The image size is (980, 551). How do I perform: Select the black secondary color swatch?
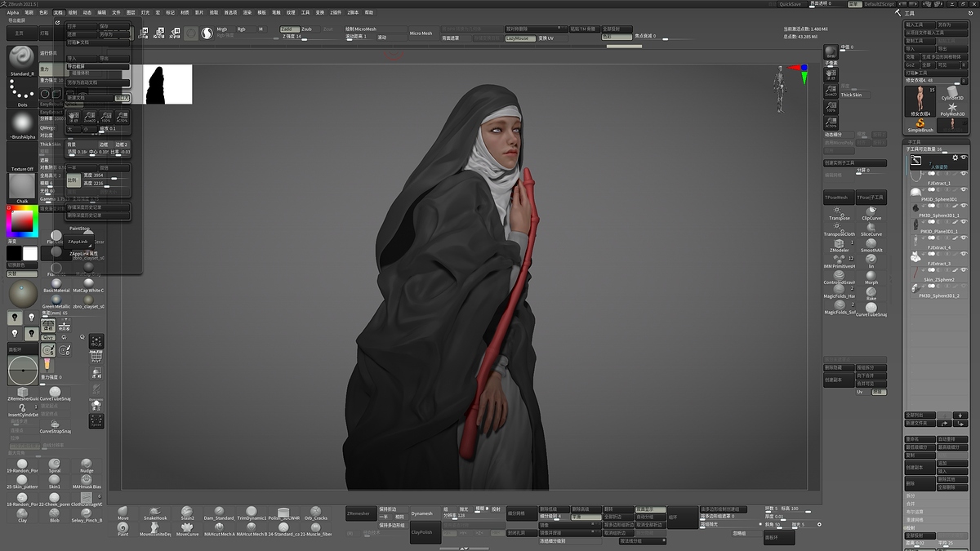15,254
